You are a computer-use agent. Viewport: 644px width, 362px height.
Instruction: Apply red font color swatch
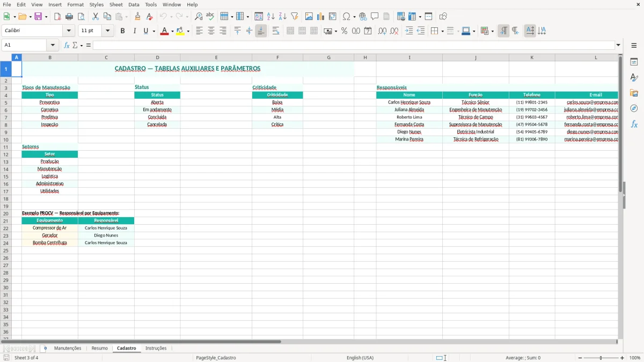[164, 31]
